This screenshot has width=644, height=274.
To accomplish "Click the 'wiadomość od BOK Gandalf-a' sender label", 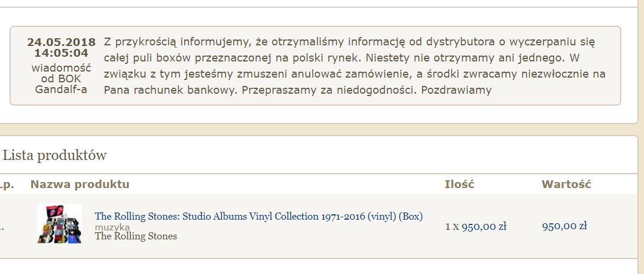I will pos(61,78).
